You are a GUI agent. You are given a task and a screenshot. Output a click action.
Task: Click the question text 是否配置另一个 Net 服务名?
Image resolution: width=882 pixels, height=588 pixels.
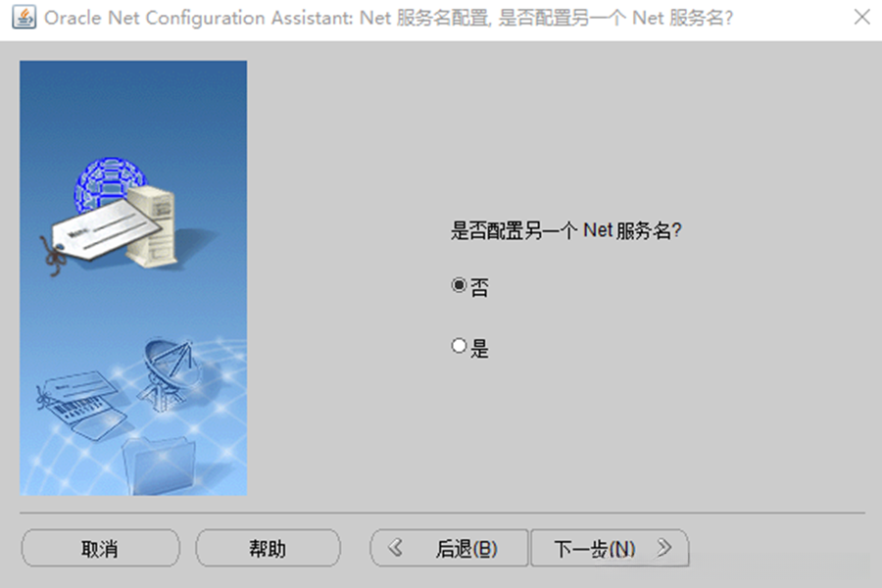click(565, 230)
